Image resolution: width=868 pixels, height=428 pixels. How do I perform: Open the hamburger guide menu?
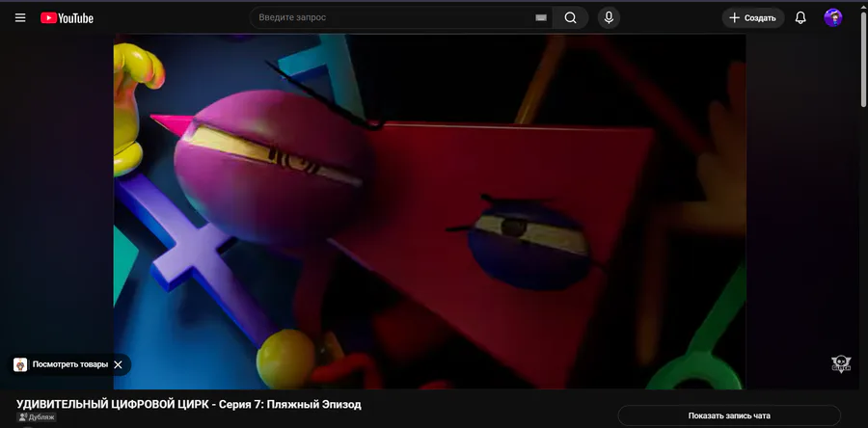coord(20,17)
